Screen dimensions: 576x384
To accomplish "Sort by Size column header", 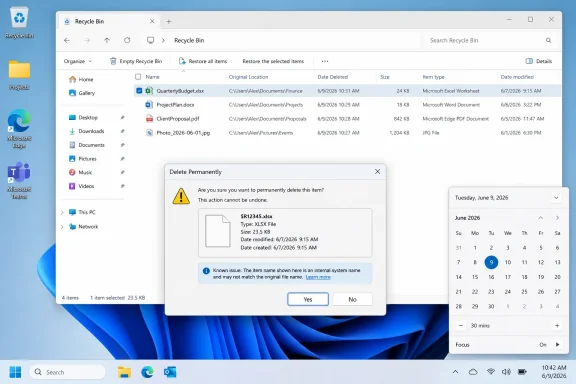I will pyautogui.click(x=385, y=77).
